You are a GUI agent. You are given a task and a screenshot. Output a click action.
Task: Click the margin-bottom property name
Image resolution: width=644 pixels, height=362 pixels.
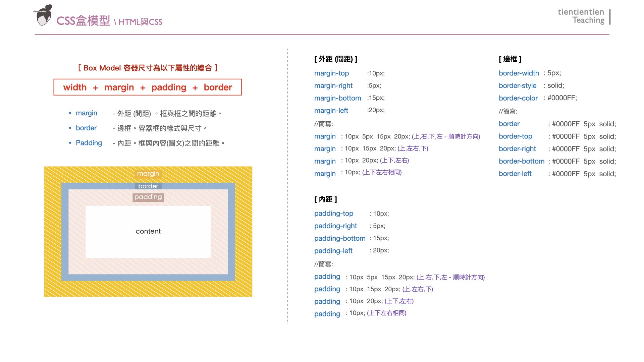pos(337,98)
